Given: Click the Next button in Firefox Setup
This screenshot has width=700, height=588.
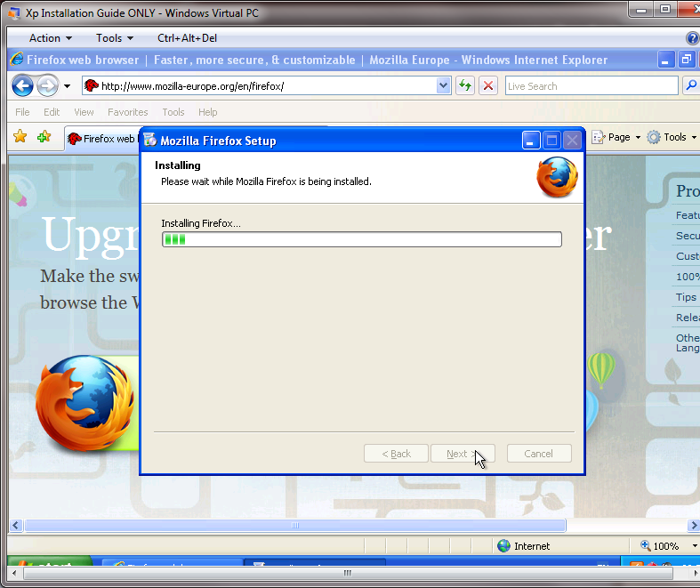Looking at the screenshot, I should pos(463,454).
